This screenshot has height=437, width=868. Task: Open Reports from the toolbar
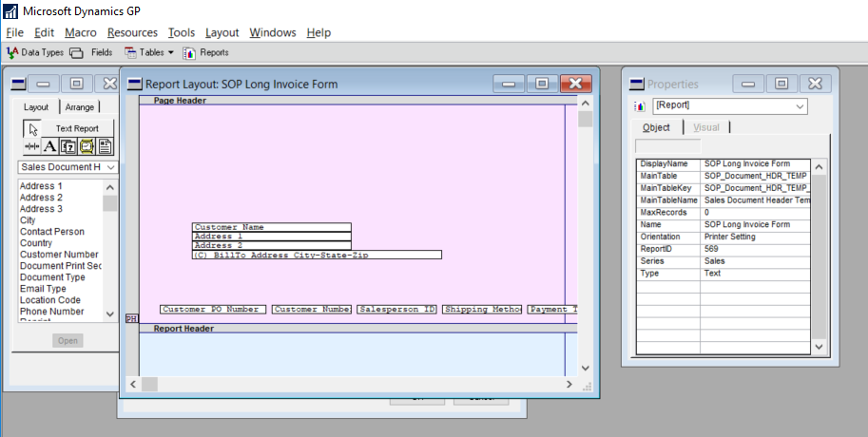(205, 52)
